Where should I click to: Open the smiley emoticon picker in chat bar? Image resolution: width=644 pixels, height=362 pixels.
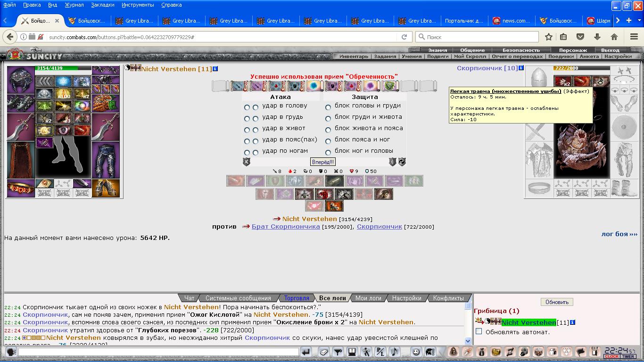coord(416,351)
